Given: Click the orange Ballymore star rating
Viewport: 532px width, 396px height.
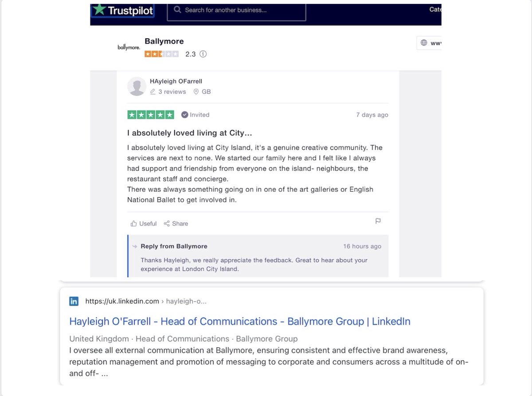Looking at the screenshot, I should (162, 54).
